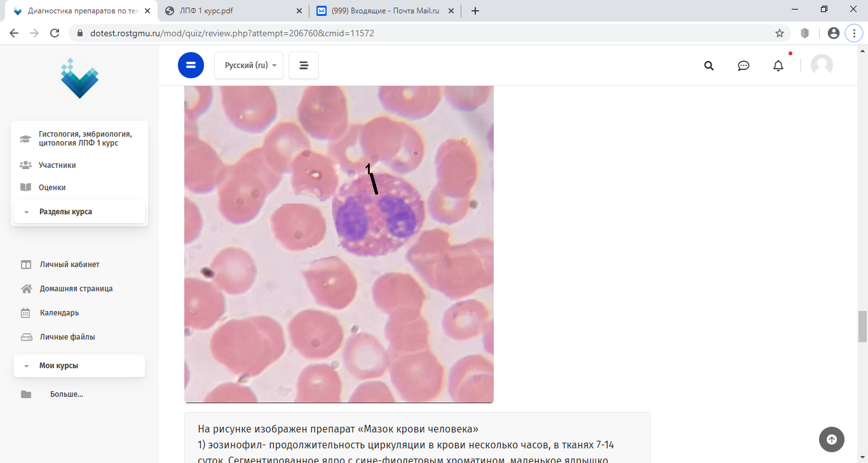868x463 pixels.
Task: Bookmark this page with the star icon
Action: 780,33
